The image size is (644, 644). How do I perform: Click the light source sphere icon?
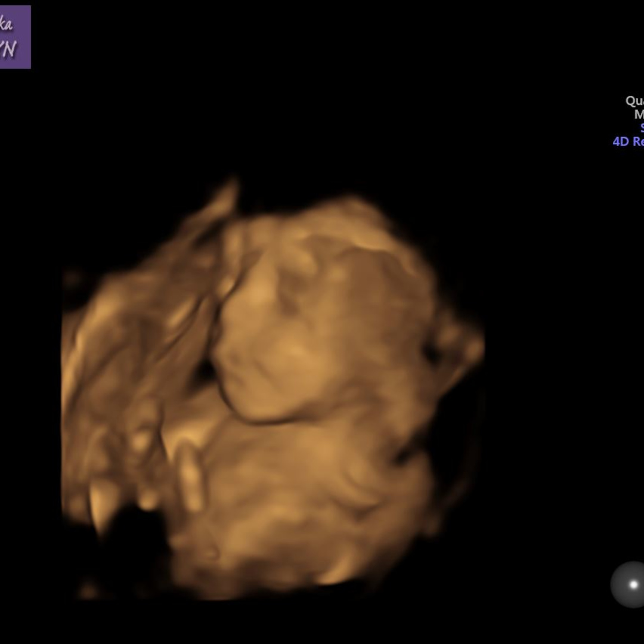point(628,584)
